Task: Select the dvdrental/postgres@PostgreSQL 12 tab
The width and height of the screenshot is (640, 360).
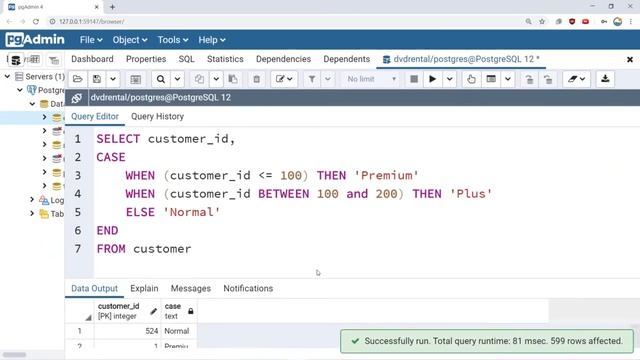Action: 461,59
